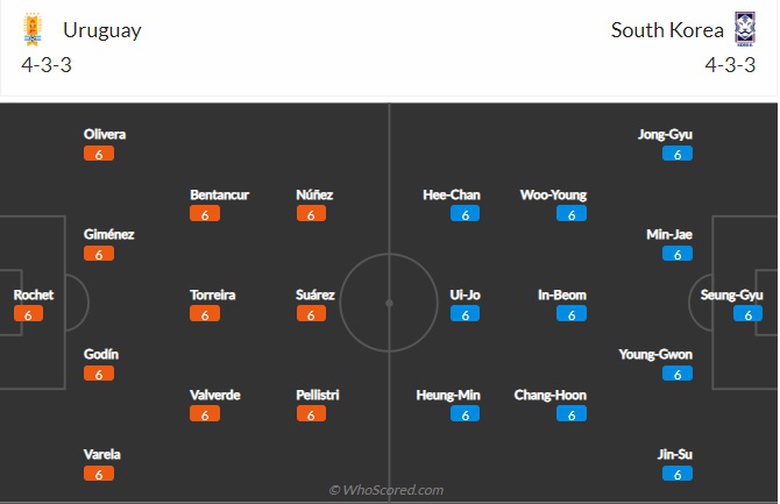Click the Uruguay team crest icon

[31, 30]
